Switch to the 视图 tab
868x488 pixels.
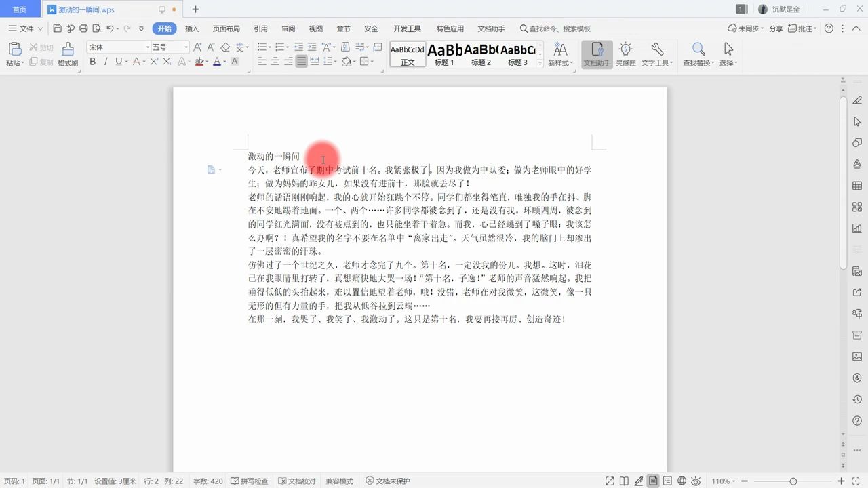click(316, 28)
